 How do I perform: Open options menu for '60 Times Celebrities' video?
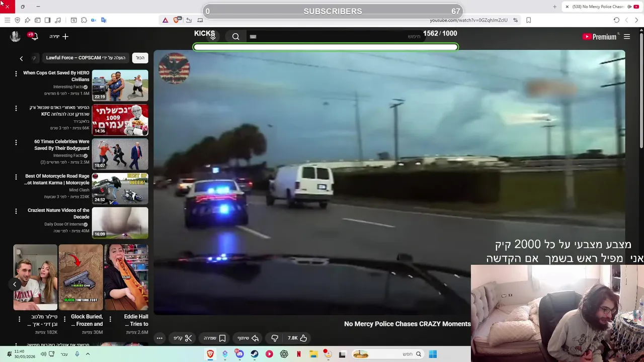click(16, 142)
